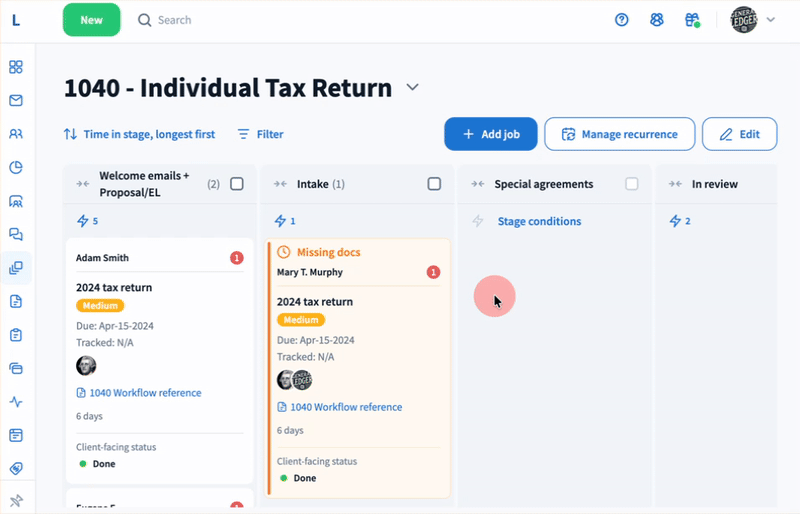Open the Filter menu
Screen dimensions: 800x514
pos(260,134)
